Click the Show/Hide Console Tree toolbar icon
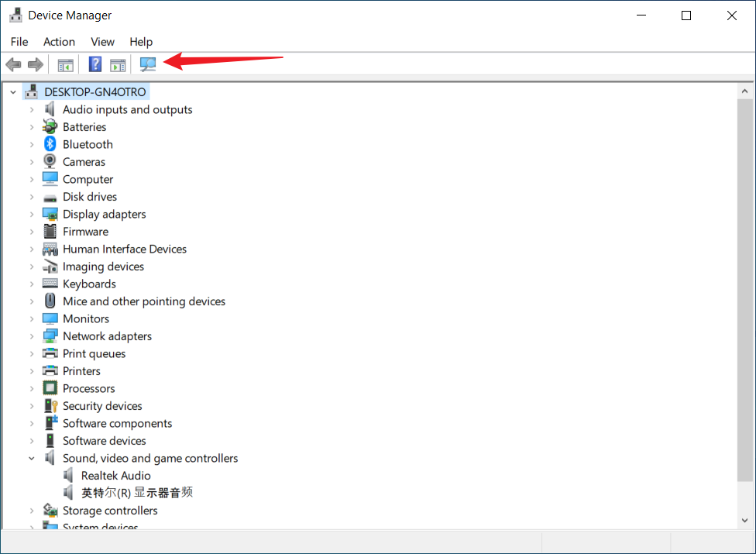The width and height of the screenshot is (756, 554). coord(66,64)
